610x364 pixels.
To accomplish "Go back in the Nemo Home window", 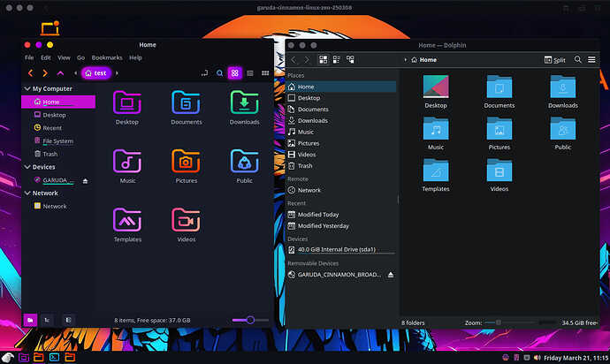I will point(30,73).
